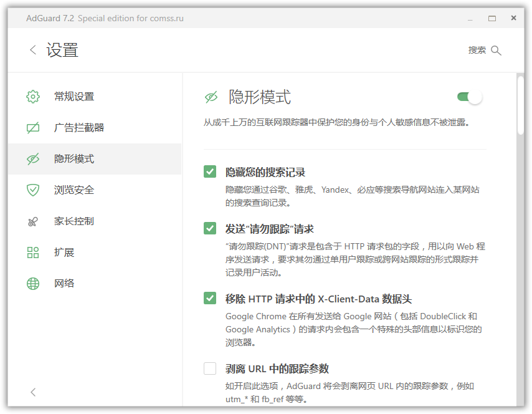Uncheck 移除 X-Client-Data 数据头 checkbox
This screenshot has width=532, height=414.
tap(210, 298)
